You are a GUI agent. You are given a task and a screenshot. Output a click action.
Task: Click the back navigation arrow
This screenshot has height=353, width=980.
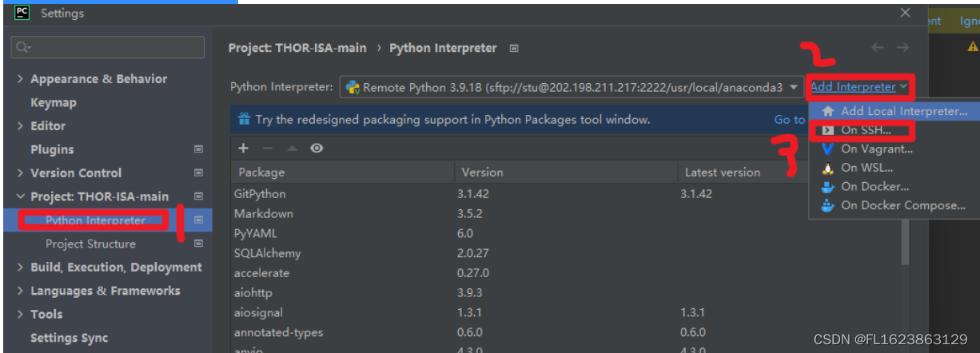click(878, 48)
